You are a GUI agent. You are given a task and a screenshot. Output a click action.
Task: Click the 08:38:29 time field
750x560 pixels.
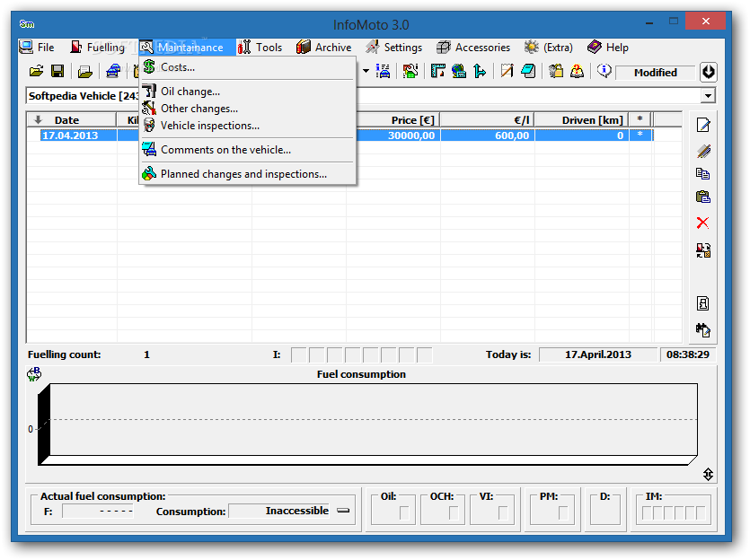point(688,354)
